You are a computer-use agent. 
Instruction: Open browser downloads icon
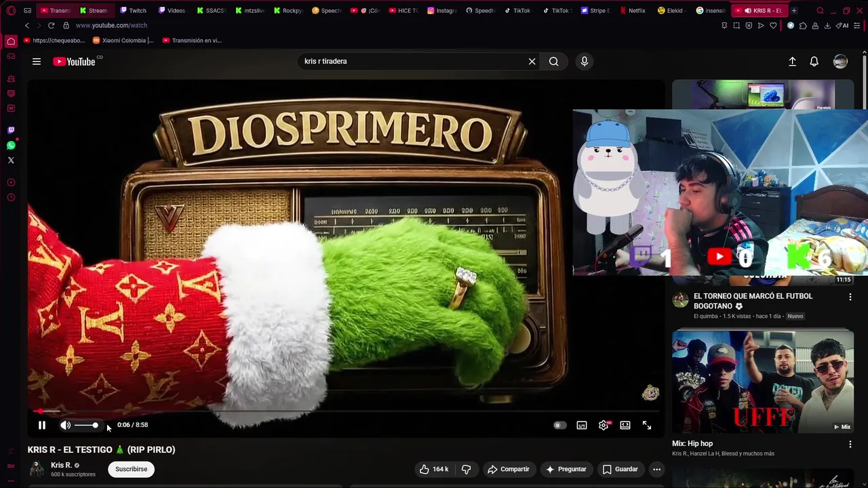pos(827,25)
